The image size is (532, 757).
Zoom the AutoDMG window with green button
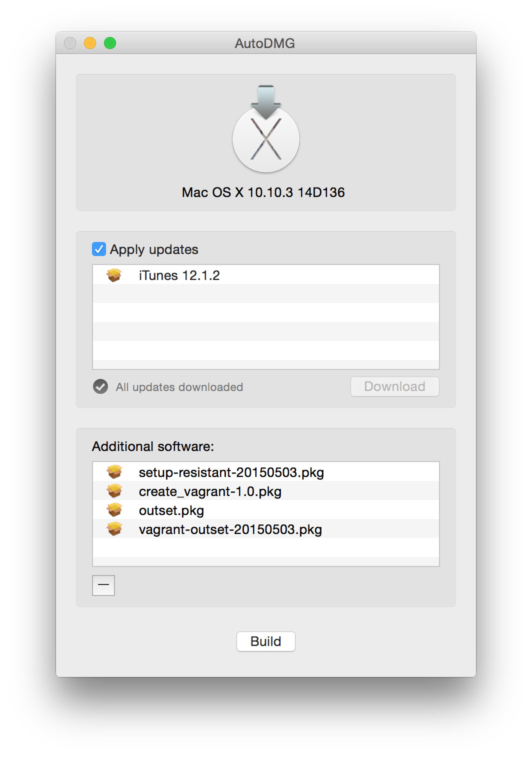point(110,43)
